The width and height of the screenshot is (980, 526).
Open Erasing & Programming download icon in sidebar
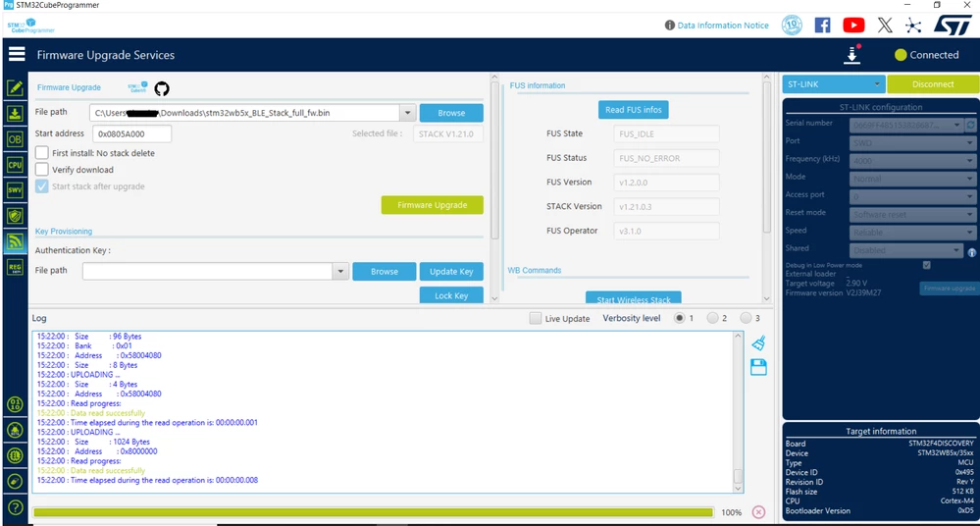point(15,113)
